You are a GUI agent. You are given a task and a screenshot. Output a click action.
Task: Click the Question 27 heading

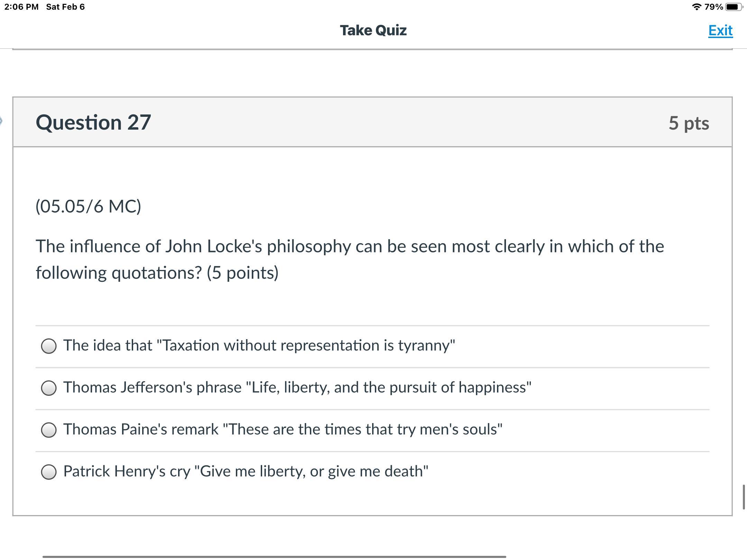(x=93, y=122)
